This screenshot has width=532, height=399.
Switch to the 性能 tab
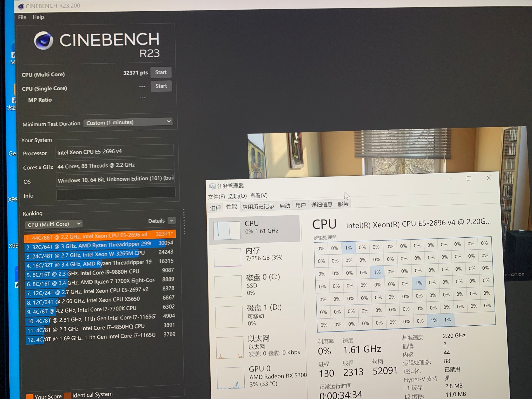pos(231,207)
